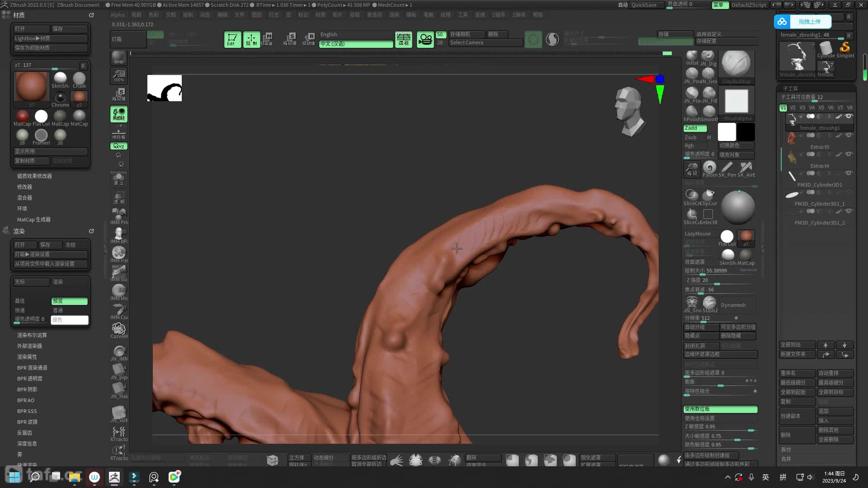This screenshot has height=488, width=868.
Task: Expand the BPR AO section
Action: coord(26,400)
